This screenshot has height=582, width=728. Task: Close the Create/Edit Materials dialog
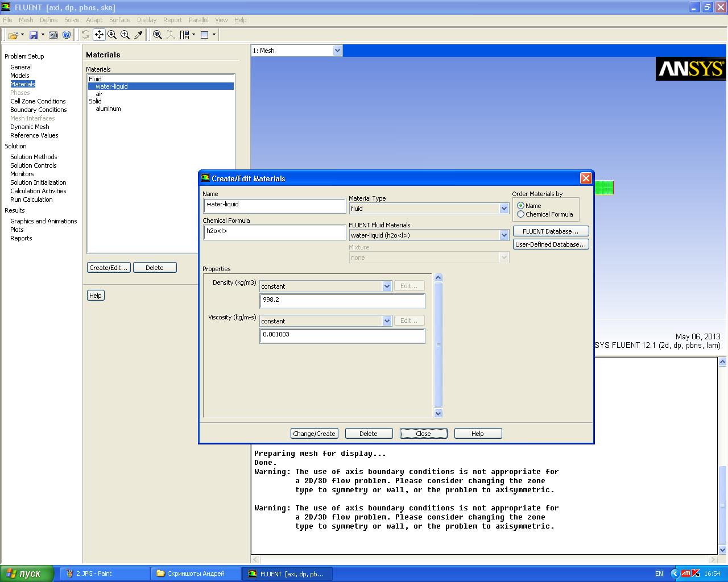[x=586, y=178]
